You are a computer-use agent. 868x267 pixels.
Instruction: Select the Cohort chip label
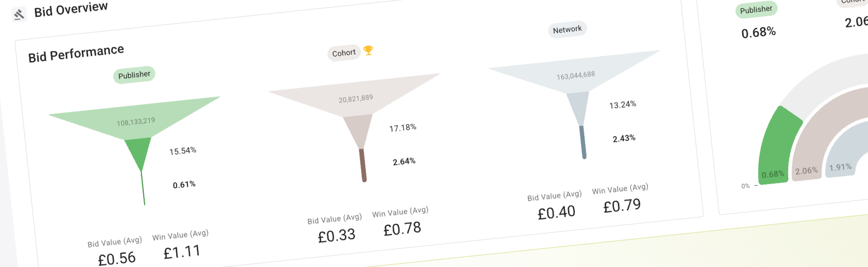click(x=344, y=53)
